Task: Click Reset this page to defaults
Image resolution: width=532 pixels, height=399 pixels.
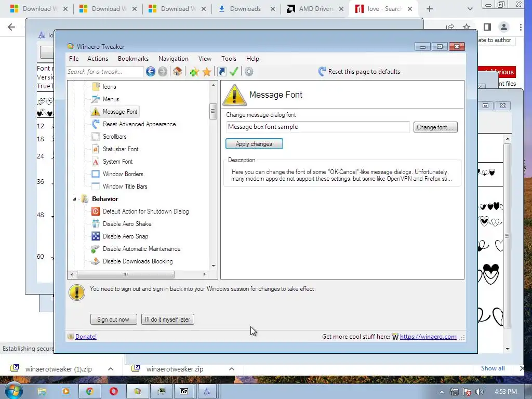Action: [x=359, y=72]
